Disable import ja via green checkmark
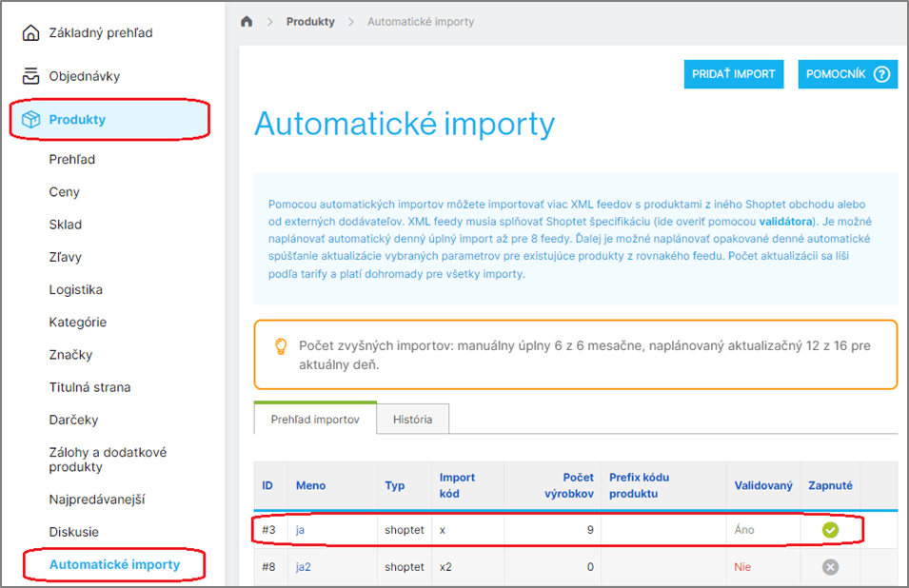This screenshot has width=909, height=588. coord(830,530)
